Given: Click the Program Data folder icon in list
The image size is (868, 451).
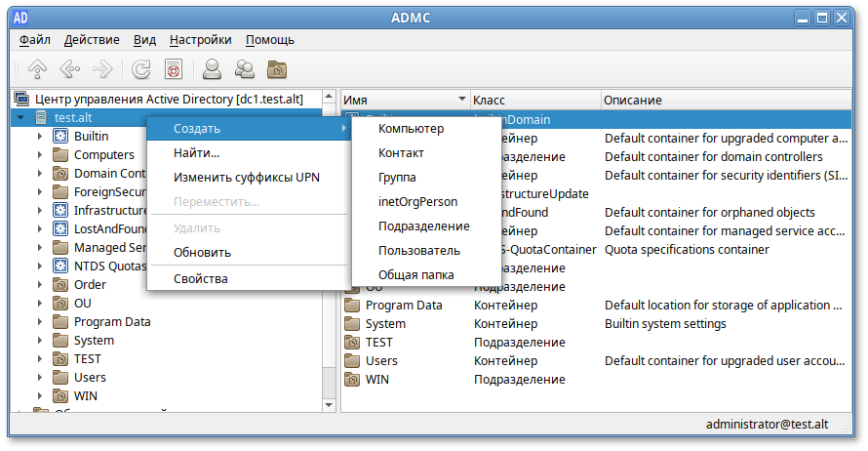Looking at the screenshot, I should pyautogui.click(x=352, y=306).
